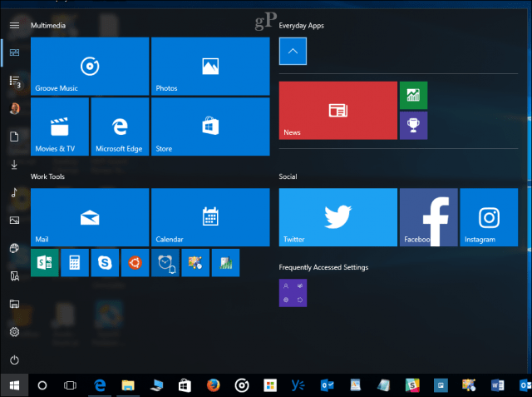This screenshot has height=397, width=532.
Task: Open the Calendar tile
Action: [210, 217]
